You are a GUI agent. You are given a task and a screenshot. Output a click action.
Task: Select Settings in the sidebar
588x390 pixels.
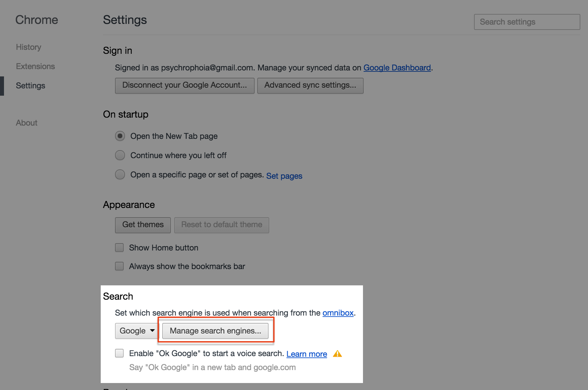tap(31, 86)
